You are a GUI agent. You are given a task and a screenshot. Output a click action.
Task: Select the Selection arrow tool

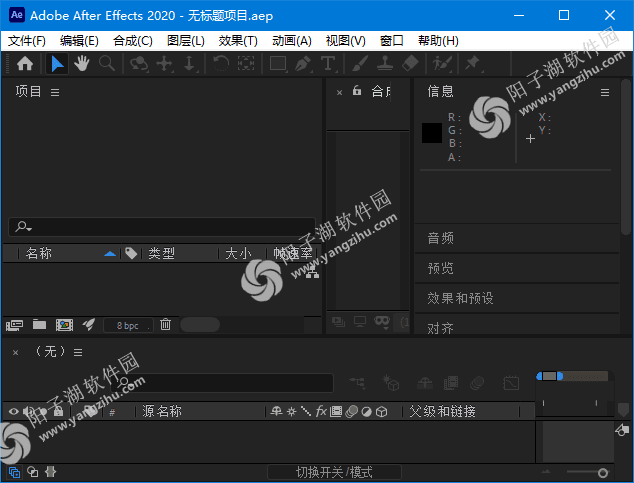tap(57, 63)
